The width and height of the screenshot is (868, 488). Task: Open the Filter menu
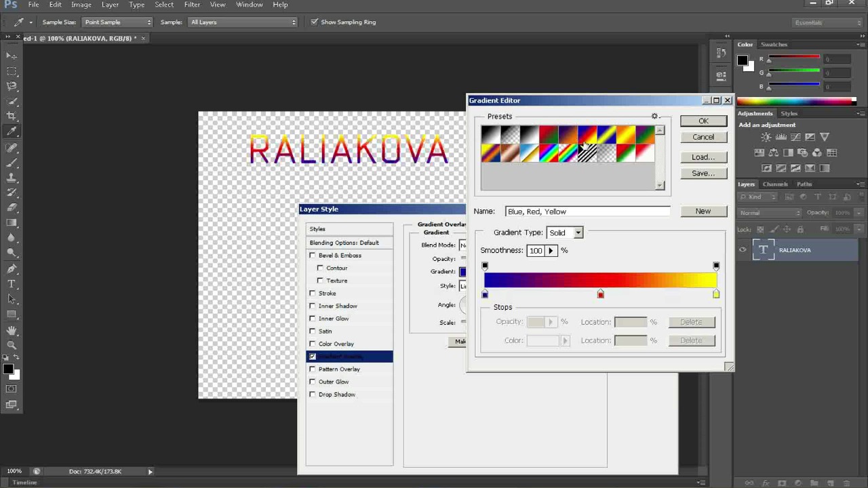[192, 5]
